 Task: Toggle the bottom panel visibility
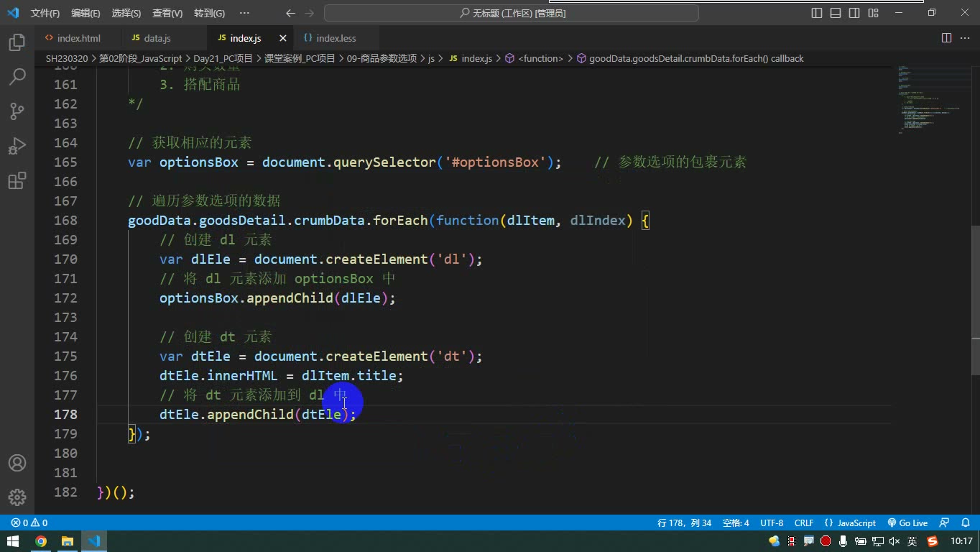click(x=836, y=13)
